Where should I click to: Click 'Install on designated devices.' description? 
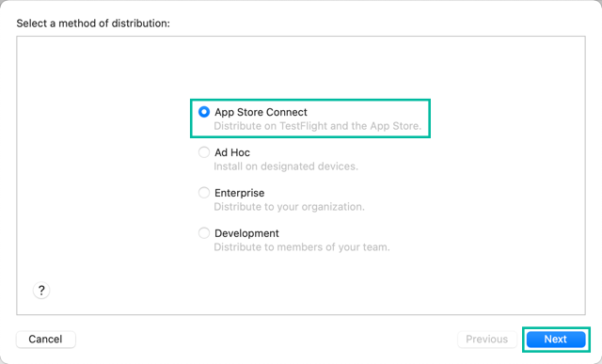point(286,166)
